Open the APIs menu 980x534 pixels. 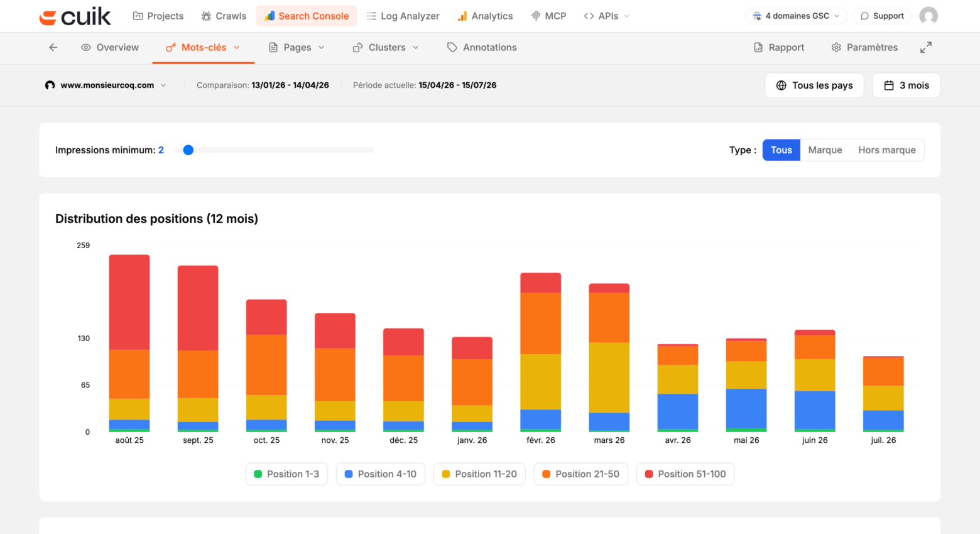[606, 16]
